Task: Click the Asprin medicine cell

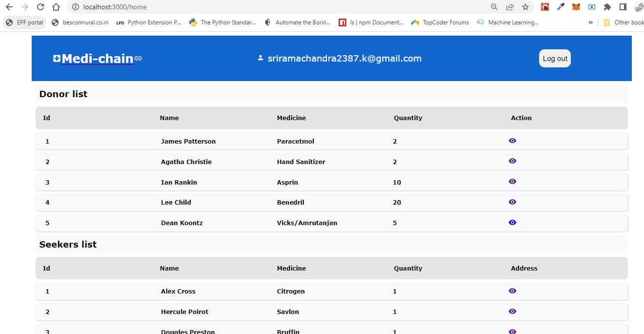Action: click(287, 183)
